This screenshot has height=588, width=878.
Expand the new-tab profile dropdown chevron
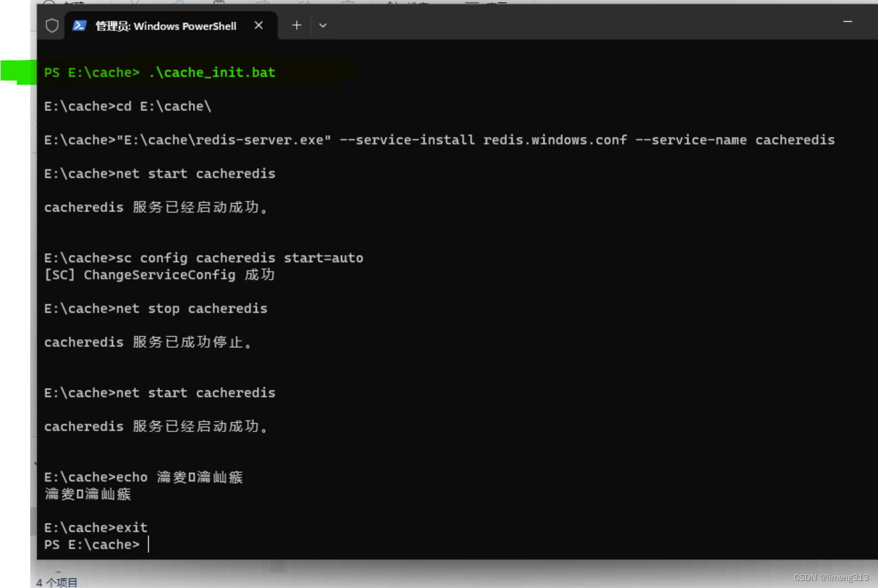coord(323,25)
